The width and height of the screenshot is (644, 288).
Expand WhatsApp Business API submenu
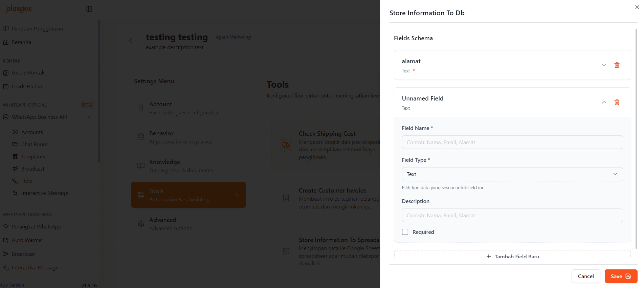point(89,117)
